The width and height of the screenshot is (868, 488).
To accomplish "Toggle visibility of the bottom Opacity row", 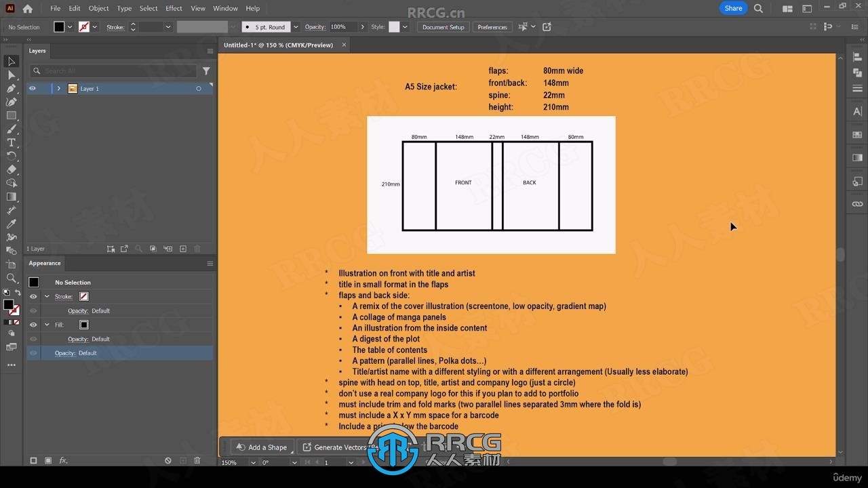I will tap(33, 353).
